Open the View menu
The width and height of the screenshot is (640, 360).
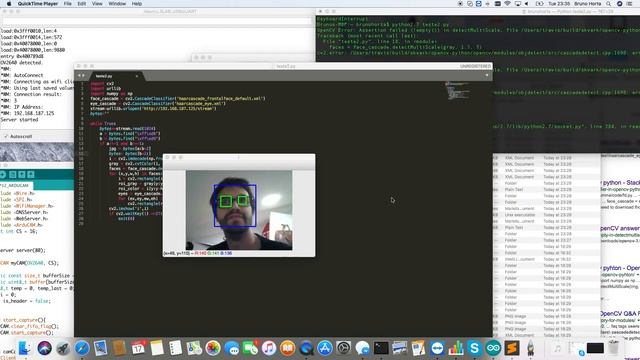click(x=97, y=4)
